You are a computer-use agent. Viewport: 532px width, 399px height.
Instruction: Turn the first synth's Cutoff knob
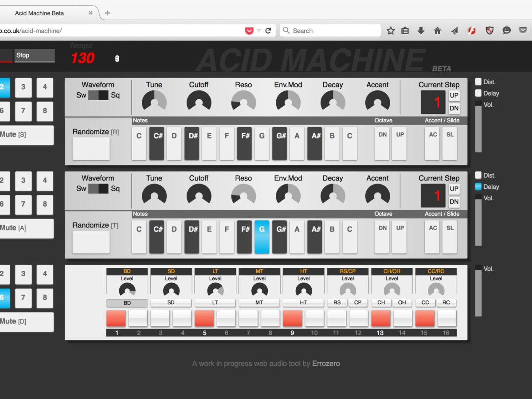click(199, 101)
